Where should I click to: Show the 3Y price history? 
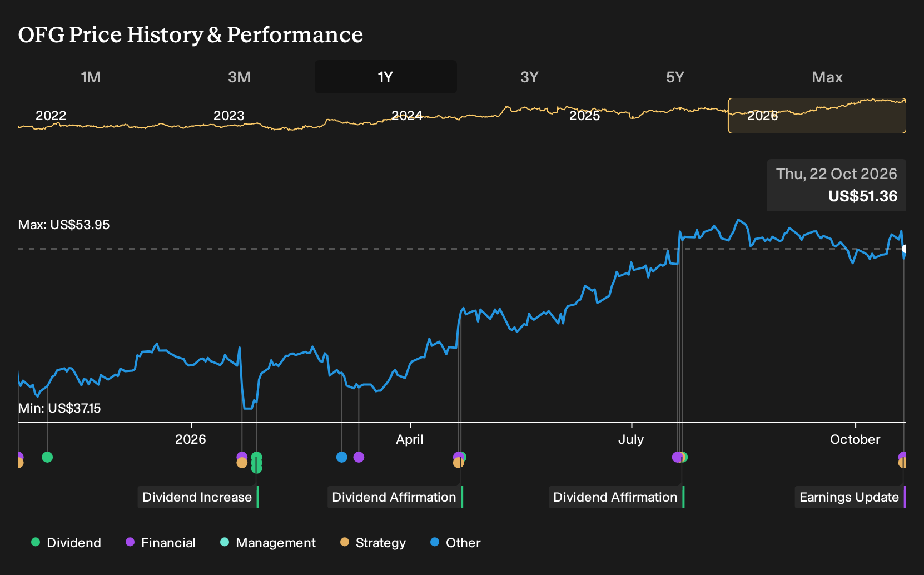click(x=529, y=77)
